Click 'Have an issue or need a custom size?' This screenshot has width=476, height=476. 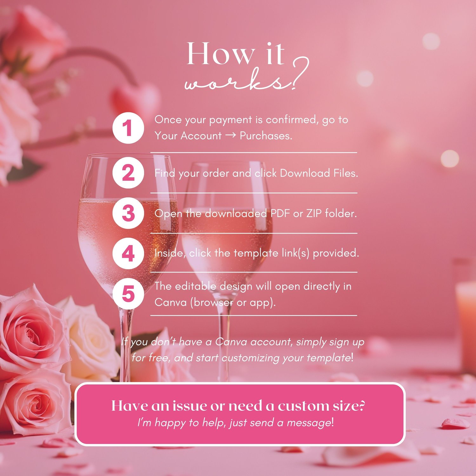click(x=238, y=406)
